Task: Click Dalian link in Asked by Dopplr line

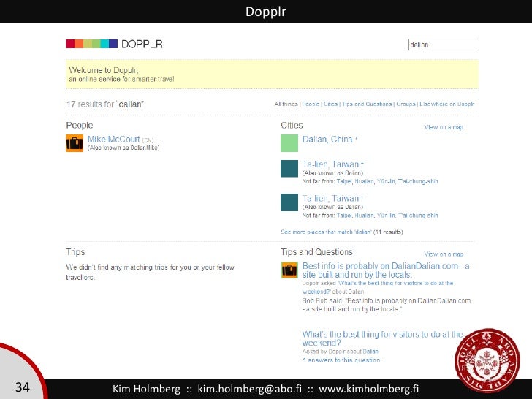Action: (x=370, y=351)
